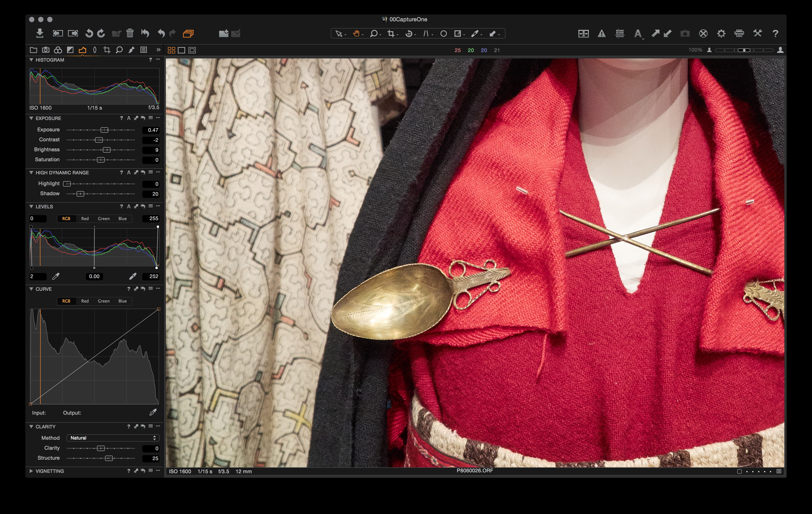Pick Levels shadow eyedropper
This screenshot has height=514, width=812.
click(x=56, y=276)
